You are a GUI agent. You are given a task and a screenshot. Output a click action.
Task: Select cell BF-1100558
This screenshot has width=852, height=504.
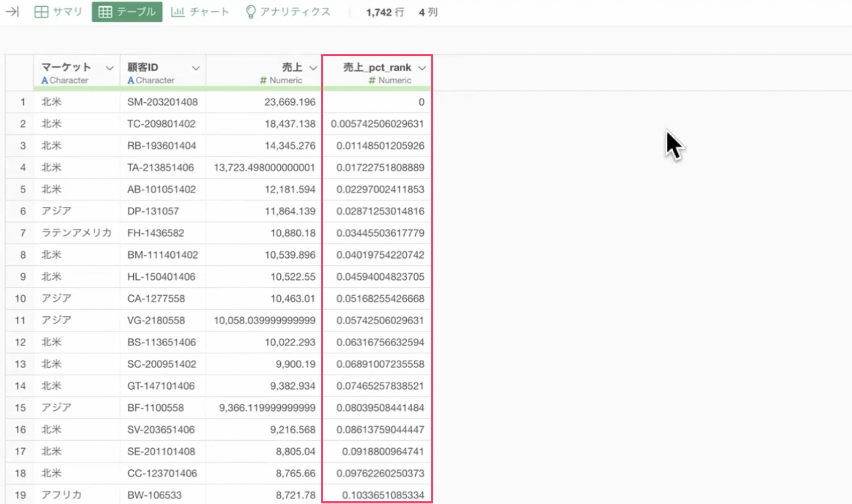163,407
